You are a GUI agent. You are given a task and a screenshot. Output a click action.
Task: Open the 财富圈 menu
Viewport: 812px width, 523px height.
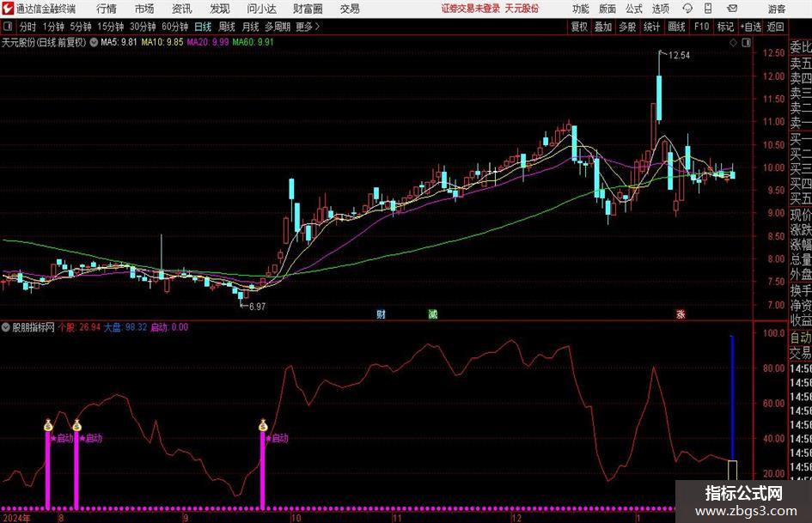tap(308, 9)
